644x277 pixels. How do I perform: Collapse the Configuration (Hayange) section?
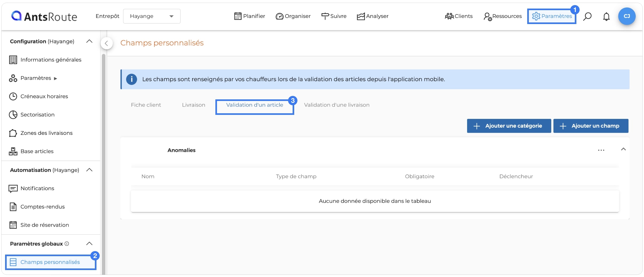pyautogui.click(x=90, y=41)
